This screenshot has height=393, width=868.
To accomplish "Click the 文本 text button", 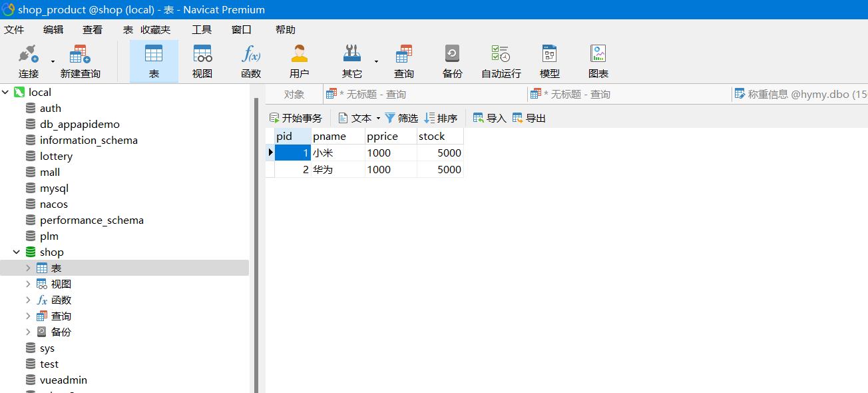I will (x=355, y=118).
